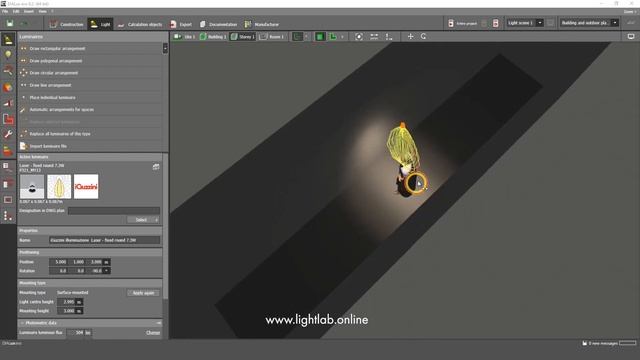
Task: Click the luminaire Name input field
Action: click(104, 240)
